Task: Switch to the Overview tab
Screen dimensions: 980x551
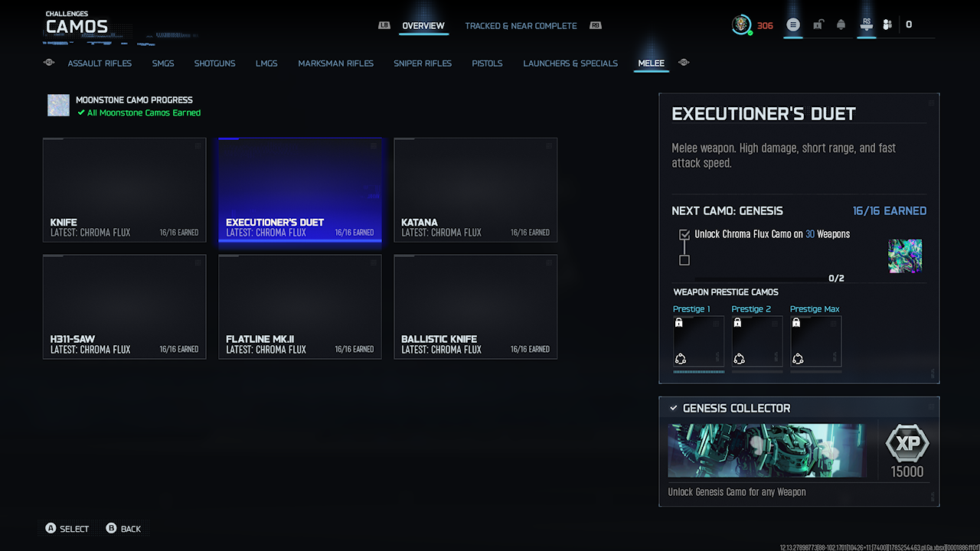Action: (x=423, y=26)
